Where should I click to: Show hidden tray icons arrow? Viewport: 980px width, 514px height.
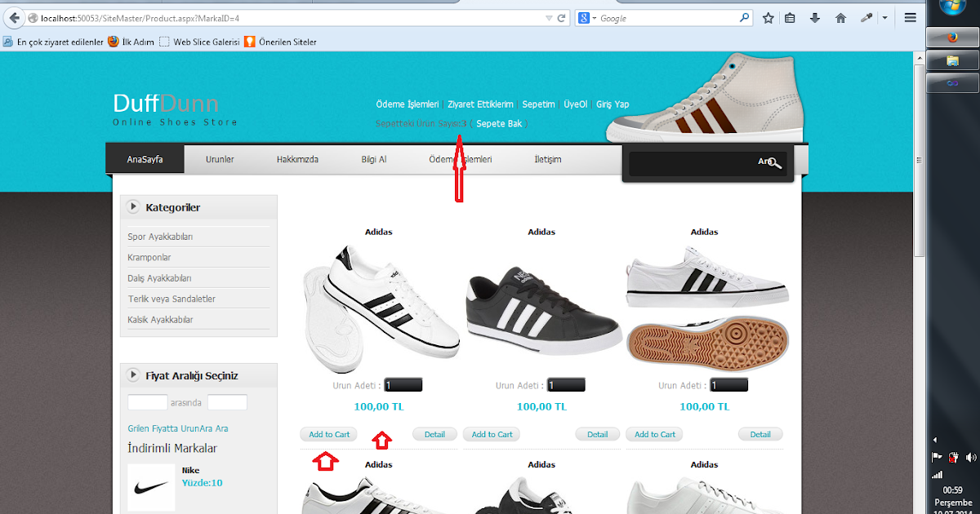tap(935, 439)
